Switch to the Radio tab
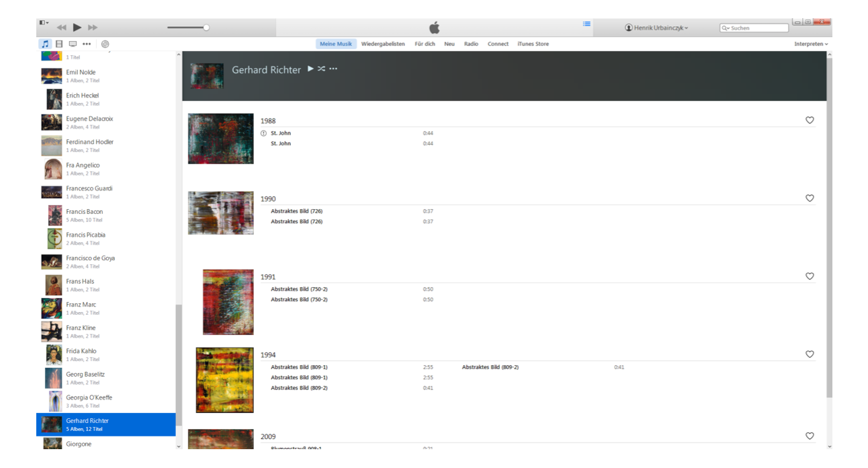 [471, 44]
